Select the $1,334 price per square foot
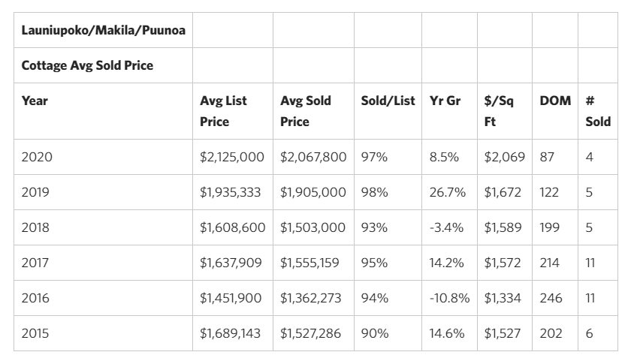This screenshot has height=364, width=631. coord(502,298)
